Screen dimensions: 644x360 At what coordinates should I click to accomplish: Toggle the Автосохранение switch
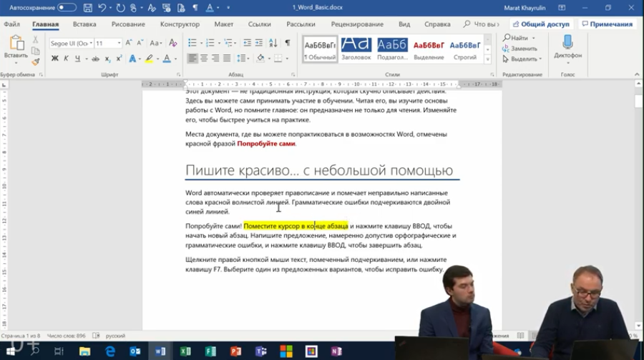pyautogui.click(x=67, y=7)
